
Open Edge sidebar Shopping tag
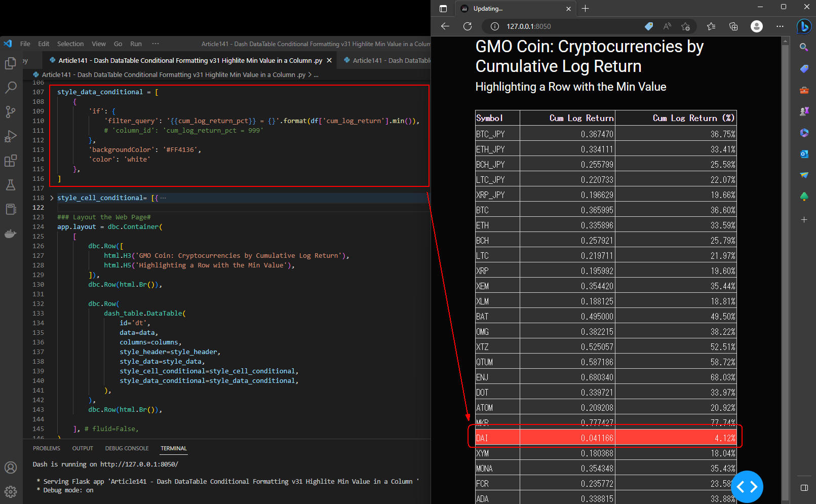coord(804,68)
